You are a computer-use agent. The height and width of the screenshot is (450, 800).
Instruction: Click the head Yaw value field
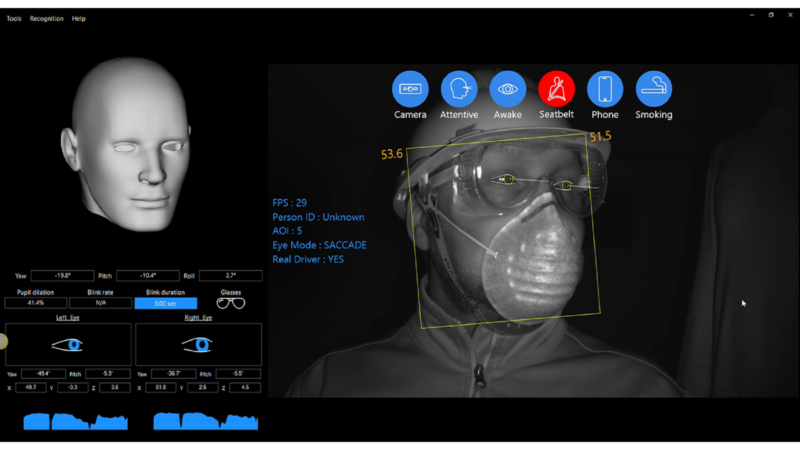click(x=63, y=275)
